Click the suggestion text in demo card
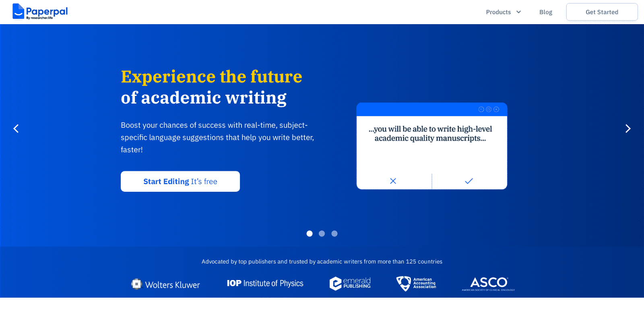Screen dimensions: 644x336 point(430,134)
